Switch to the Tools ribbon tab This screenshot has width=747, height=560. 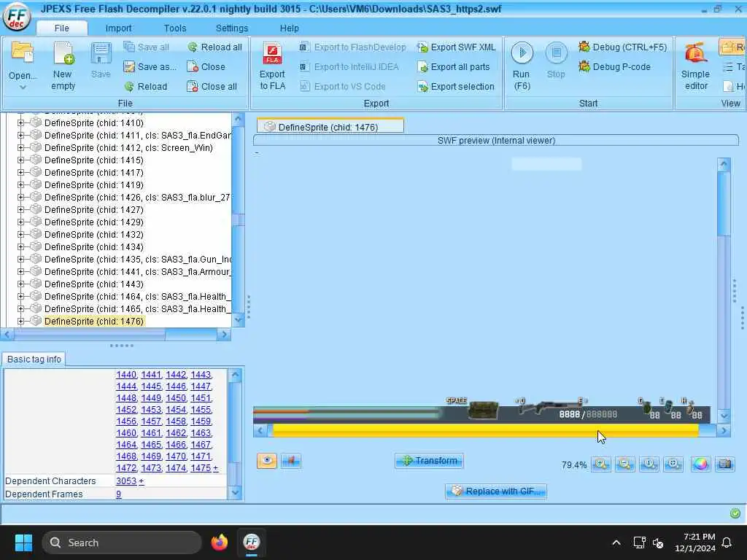click(175, 28)
